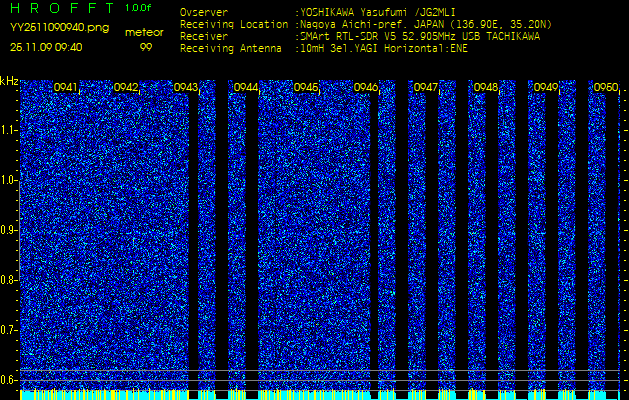Select the meteor count 99
Viewport: 629px width, 400px height.
145,47
